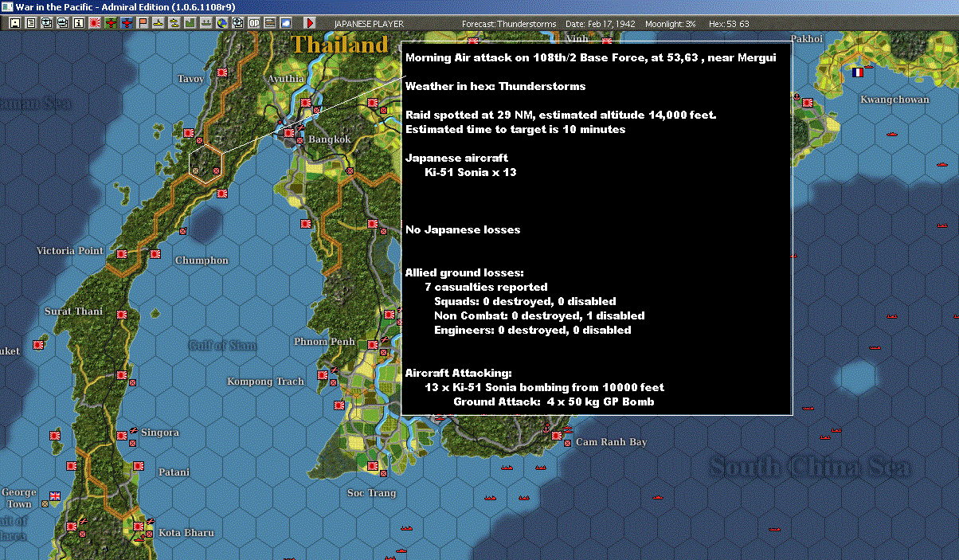The height and width of the screenshot is (560, 959).
Task: Click the Soc Trang city label
Action: tap(372, 493)
